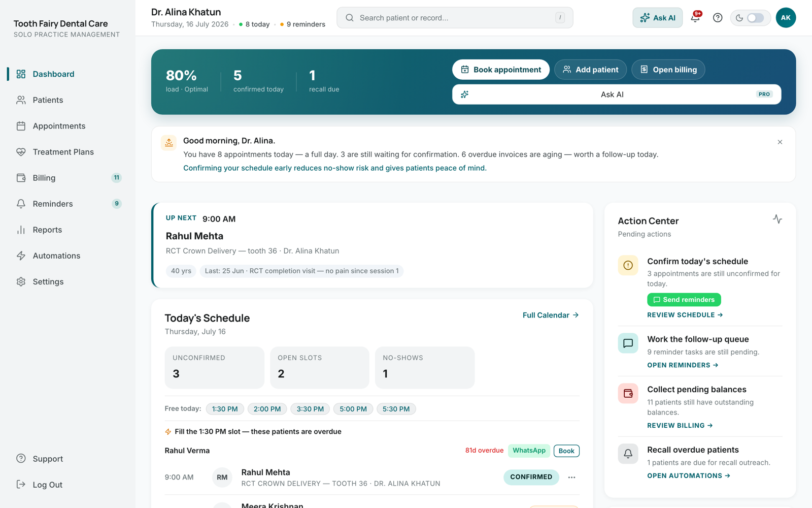Open the OPEN AUTOMATIONS link

click(x=689, y=476)
